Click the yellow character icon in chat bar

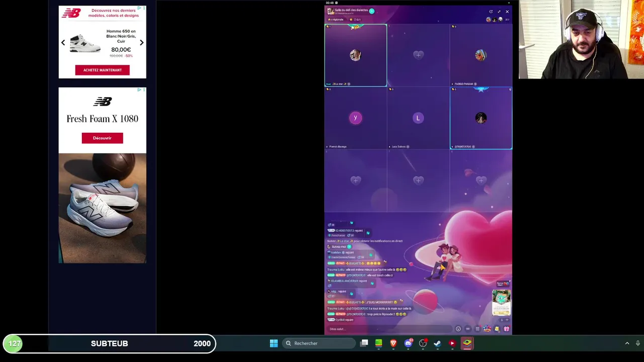[497, 329]
